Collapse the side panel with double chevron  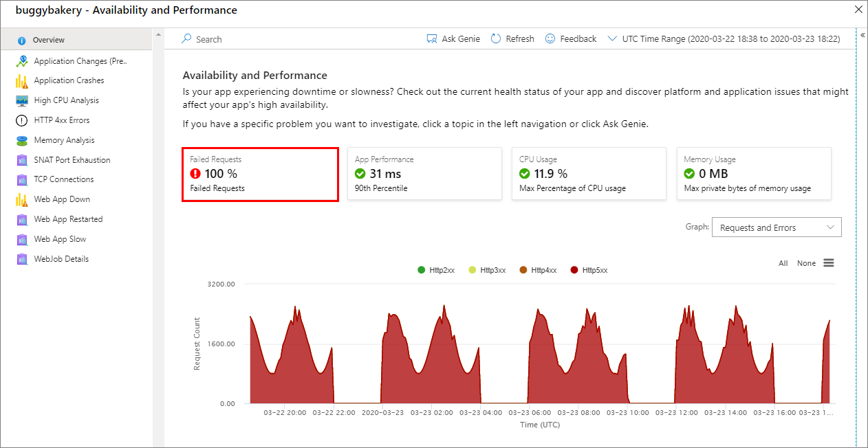(x=862, y=34)
